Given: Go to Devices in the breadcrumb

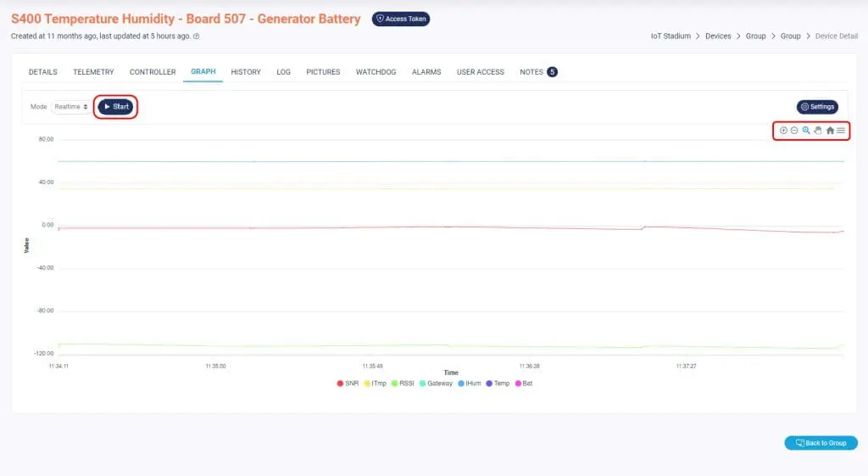Looking at the screenshot, I should pos(718,36).
